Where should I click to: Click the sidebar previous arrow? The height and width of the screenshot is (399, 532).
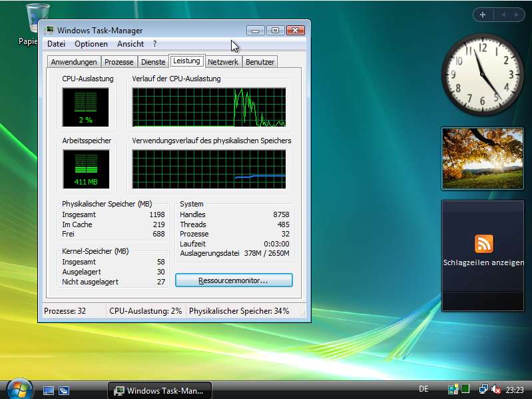coord(503,15)
